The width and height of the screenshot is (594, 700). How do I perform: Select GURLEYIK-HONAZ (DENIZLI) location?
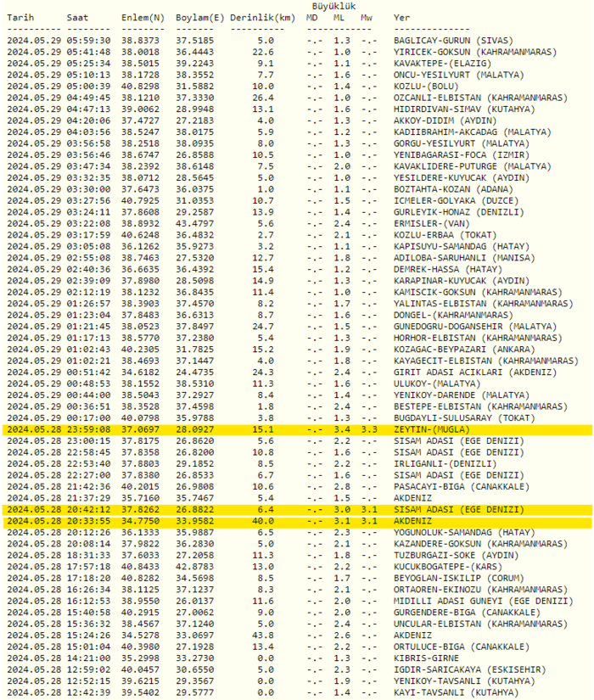pyautogui.click(x=459, y=212)
